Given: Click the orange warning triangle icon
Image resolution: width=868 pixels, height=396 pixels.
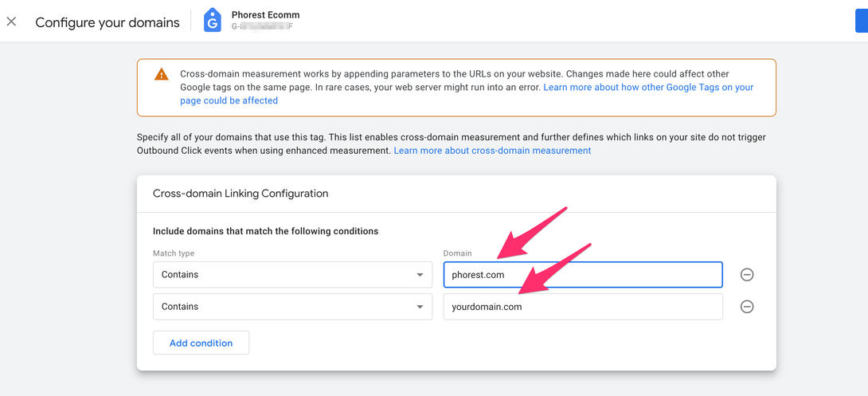Looking at the screenshot, I should (162, 75).
